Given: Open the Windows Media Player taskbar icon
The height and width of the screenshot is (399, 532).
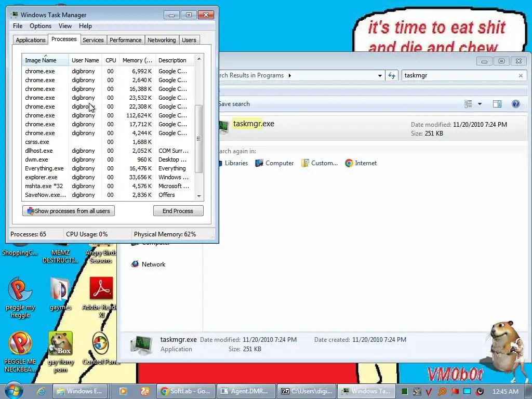Looking at the screenshot, I should [x=123, y=391].
